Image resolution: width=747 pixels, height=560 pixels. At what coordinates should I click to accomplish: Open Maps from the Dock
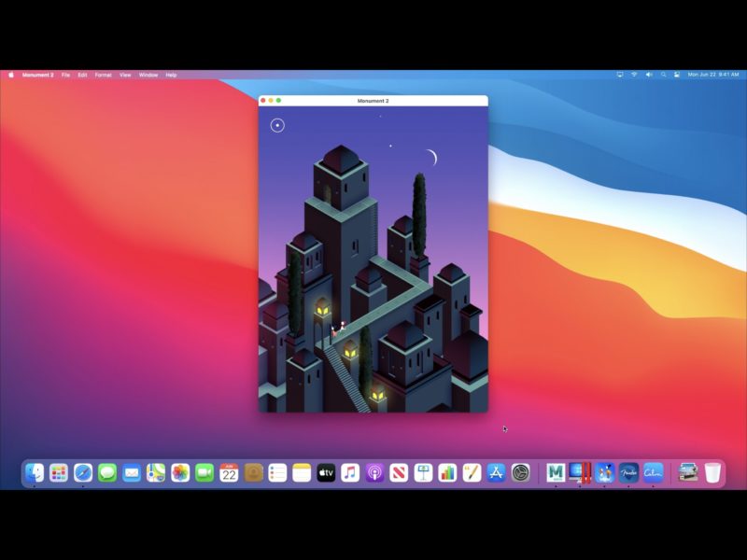coord(156,473)
